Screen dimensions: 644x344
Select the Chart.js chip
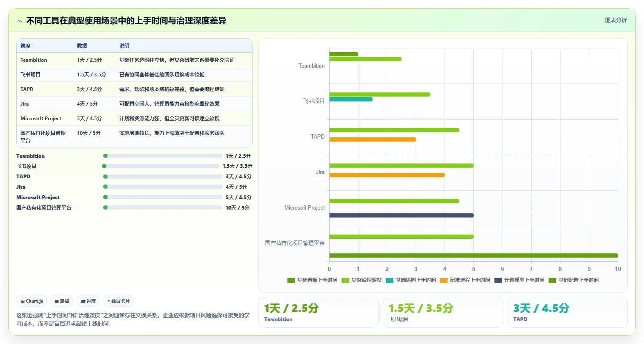[32, 301]
